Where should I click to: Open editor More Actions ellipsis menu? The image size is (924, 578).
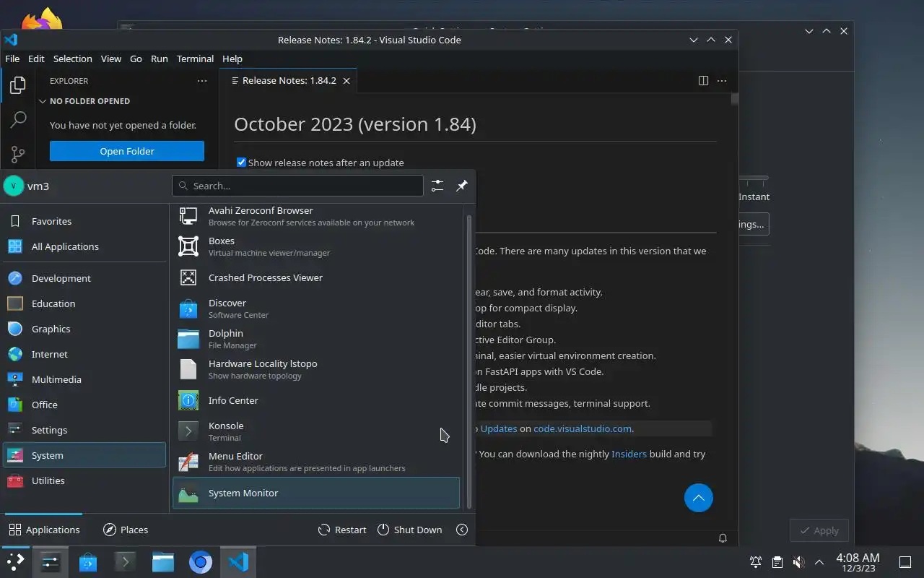click(722, 81)
